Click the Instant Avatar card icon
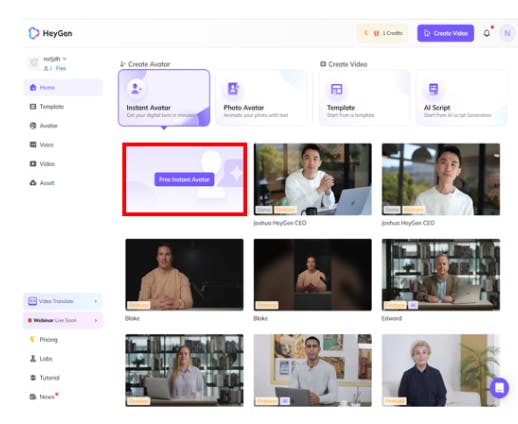This screenshot has height=424, width=518. click(136, 89)
